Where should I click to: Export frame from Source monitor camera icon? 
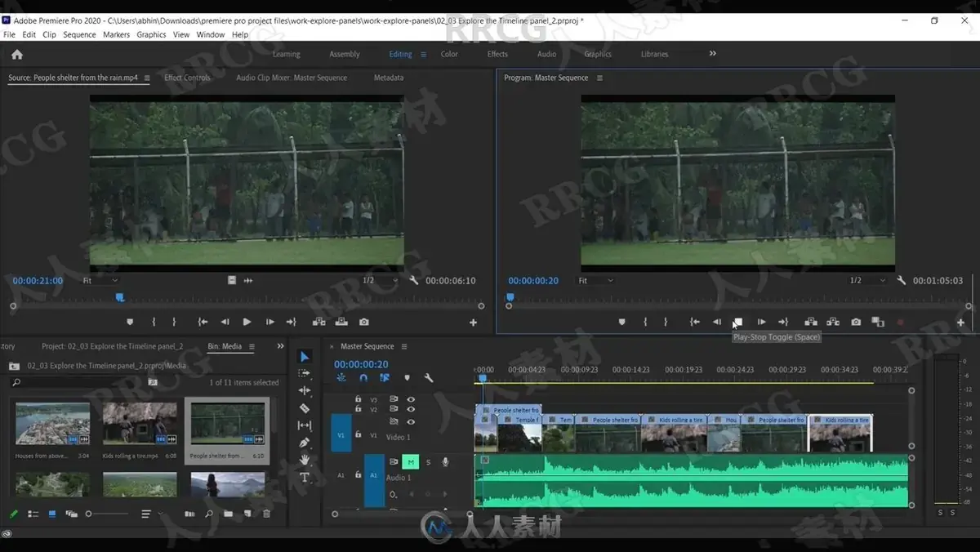[x=364, y=322]
